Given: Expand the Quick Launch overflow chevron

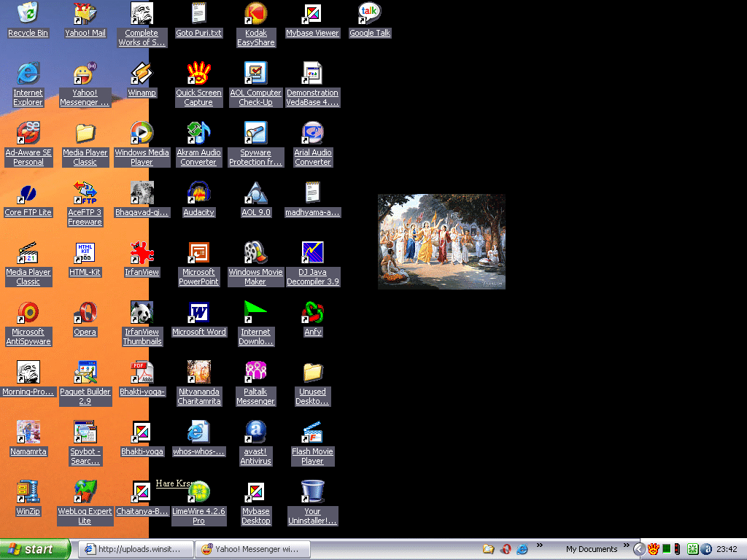Looking at the screenshot, I should click(x=539, y=545).
